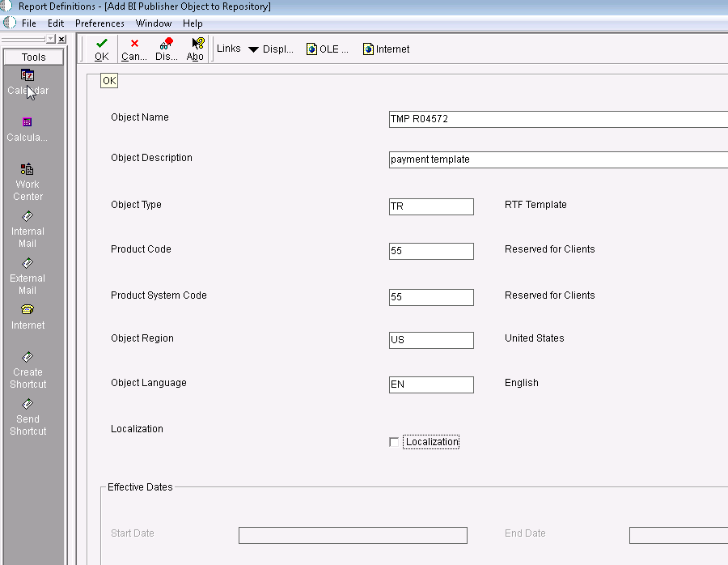Click Reserved for Clients beside Product System Code
Image resolution: width=728 pixels, height=565 pixels.
pos(550,295)
